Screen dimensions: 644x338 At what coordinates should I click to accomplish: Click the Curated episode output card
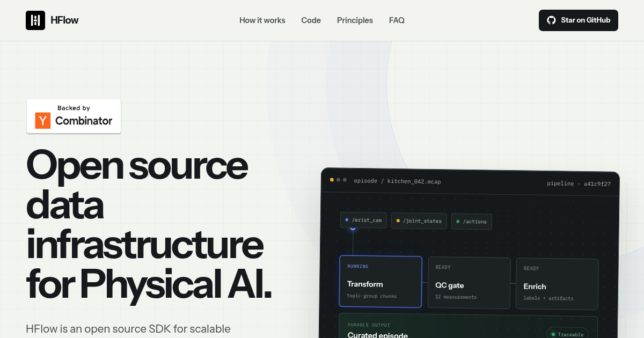coord(467,326)
